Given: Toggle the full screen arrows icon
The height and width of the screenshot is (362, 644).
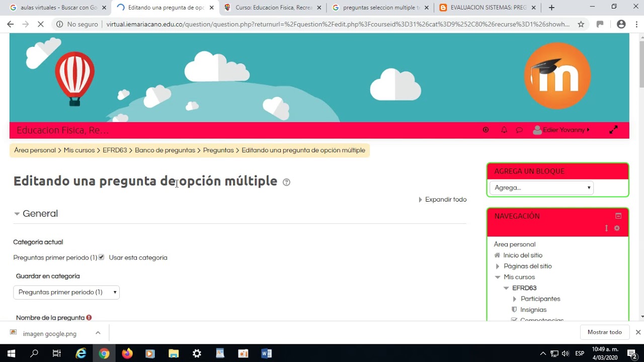Looking at the screenshot, I should click(x=613, y=130).
